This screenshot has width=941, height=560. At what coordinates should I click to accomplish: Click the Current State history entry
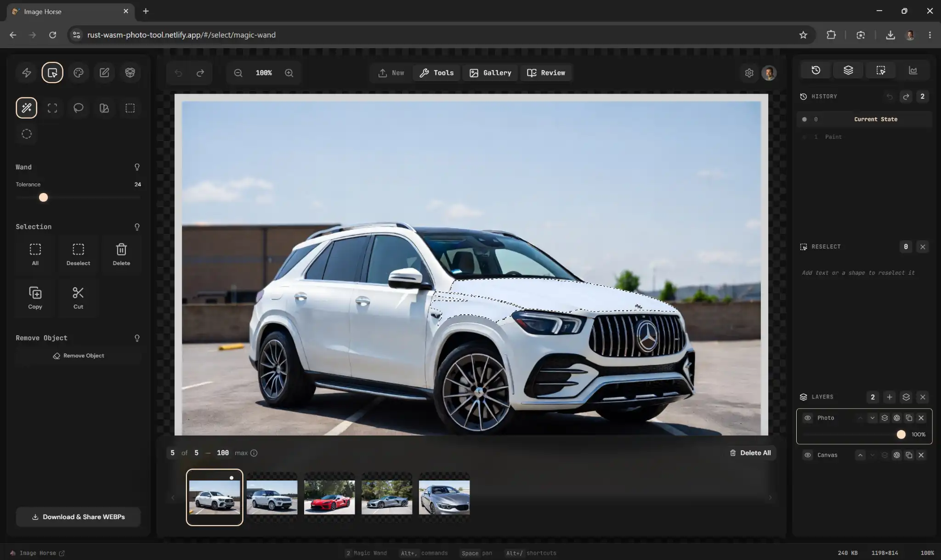tap(865, 119)
